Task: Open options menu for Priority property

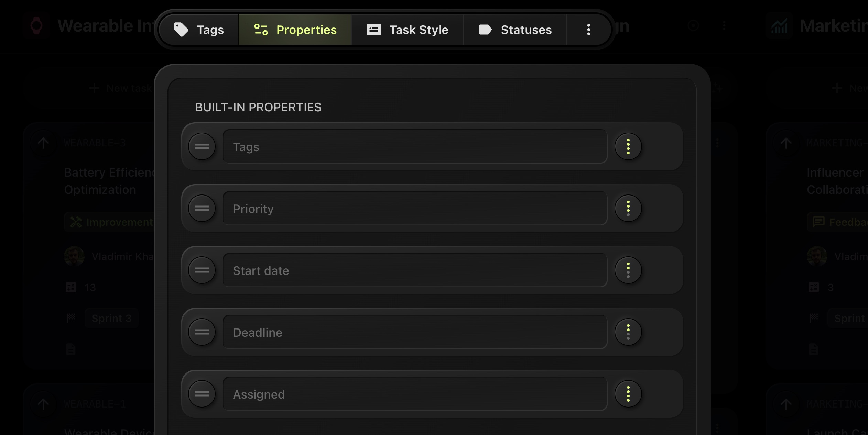Action: tap(628, 209)
